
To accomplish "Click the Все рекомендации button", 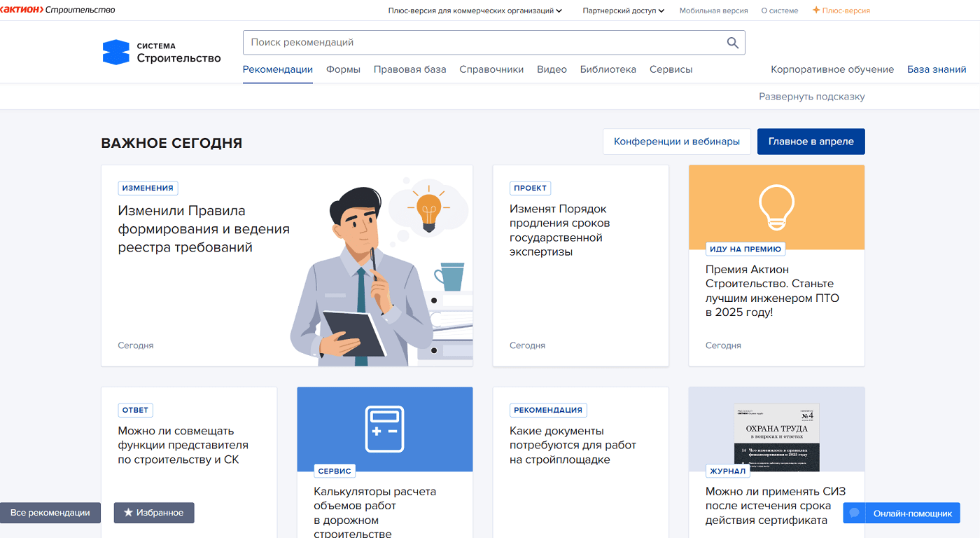I will tap(50, 513).
